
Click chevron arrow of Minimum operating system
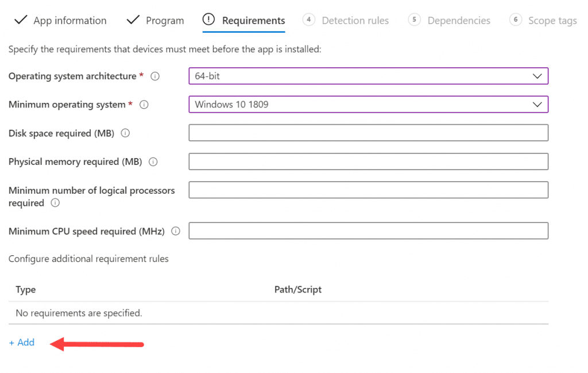coord(537,105)
